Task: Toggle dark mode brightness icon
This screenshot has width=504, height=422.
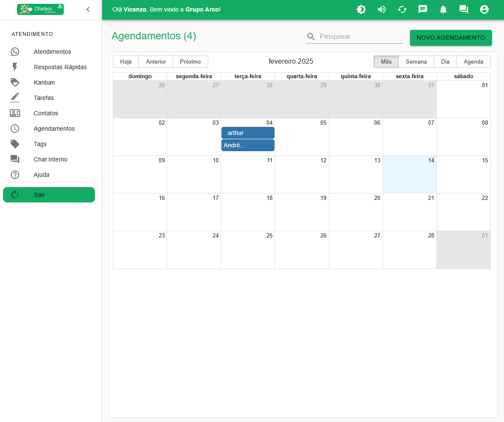Action: pyautogui.click(x=361, y=9)
